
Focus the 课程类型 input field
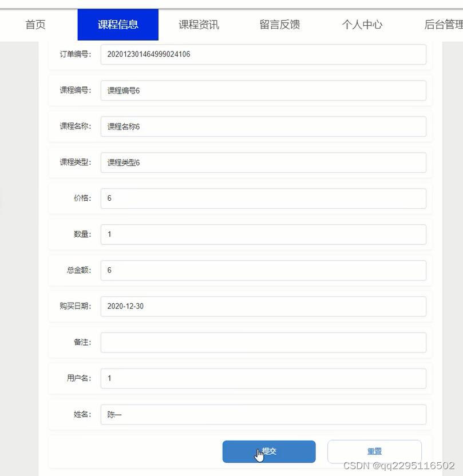point(263,162)
